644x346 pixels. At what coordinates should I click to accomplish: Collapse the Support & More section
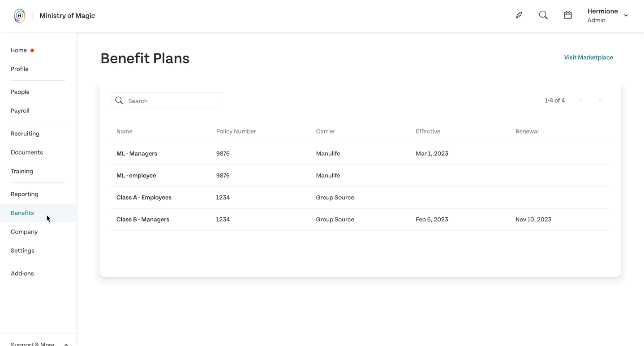[x=65, y=343]
